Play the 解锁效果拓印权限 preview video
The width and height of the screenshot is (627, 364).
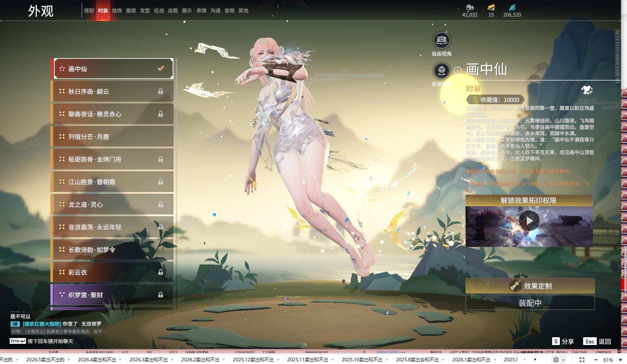(x=529, y=221)
